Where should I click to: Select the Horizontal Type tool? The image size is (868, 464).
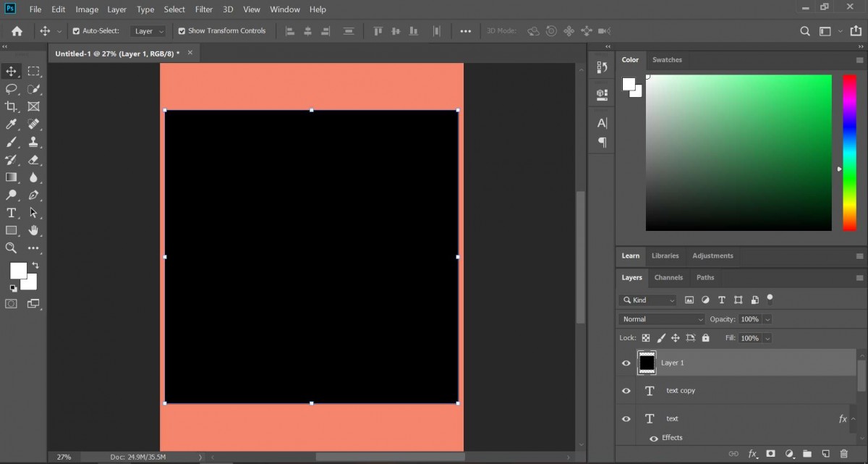coord(12,213)
